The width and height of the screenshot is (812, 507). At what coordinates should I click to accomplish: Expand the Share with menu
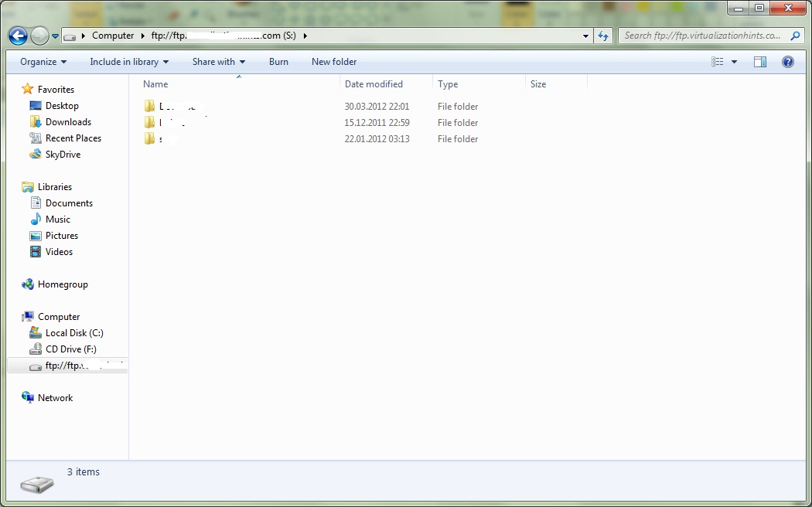pos(218,62)
